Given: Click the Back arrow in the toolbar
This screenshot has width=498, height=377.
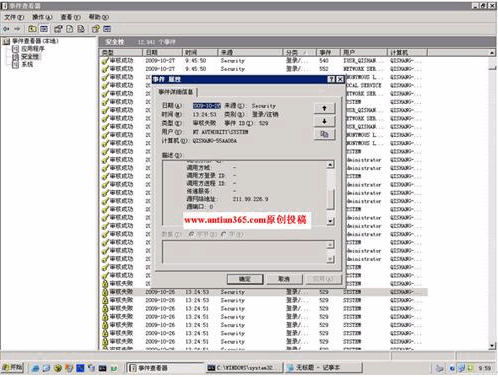Looking at the screenshot, I should point(6,29).
